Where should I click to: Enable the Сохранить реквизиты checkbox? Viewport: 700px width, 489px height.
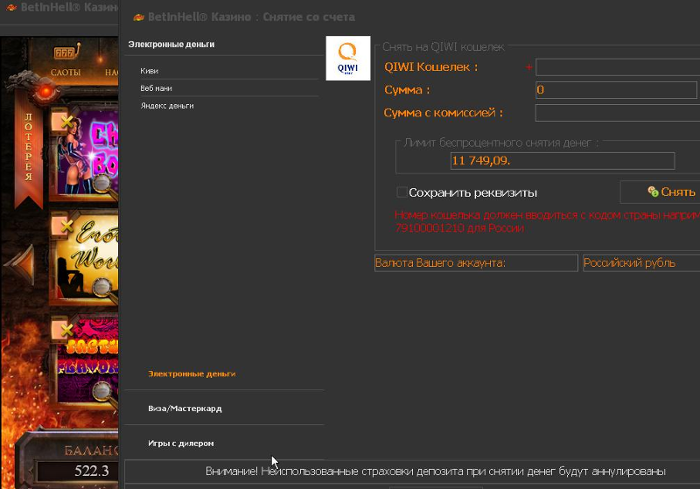402,192
